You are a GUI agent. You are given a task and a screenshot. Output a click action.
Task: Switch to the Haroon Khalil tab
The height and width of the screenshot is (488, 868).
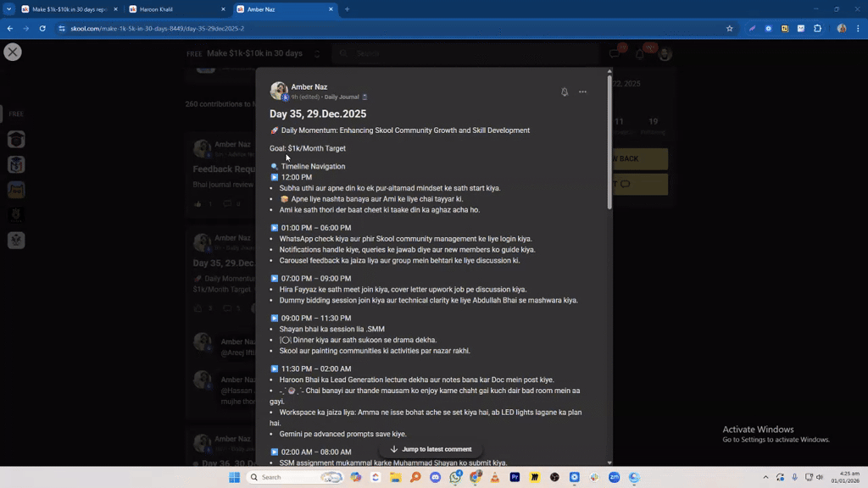[x=171, y=9]
